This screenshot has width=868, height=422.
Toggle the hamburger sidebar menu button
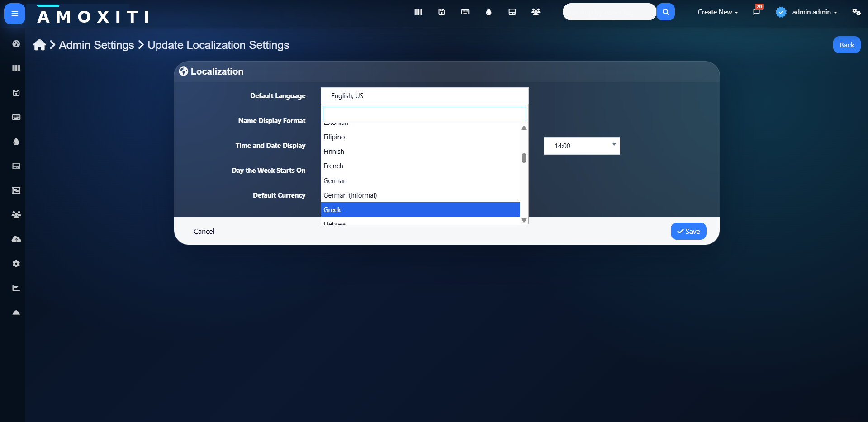pos(14,14)
